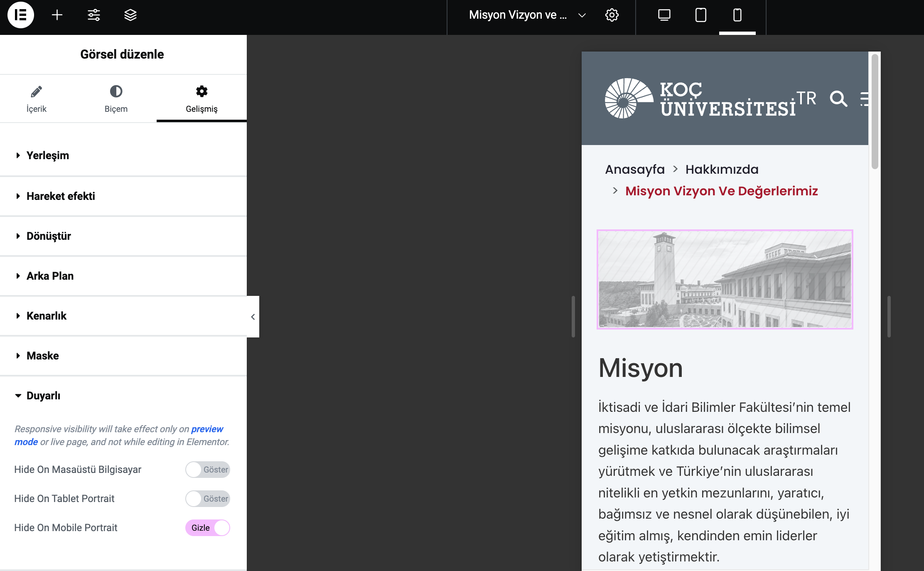
Task: Click the Anasayfa breadcrumb link
Action: [x=634, y=170]
